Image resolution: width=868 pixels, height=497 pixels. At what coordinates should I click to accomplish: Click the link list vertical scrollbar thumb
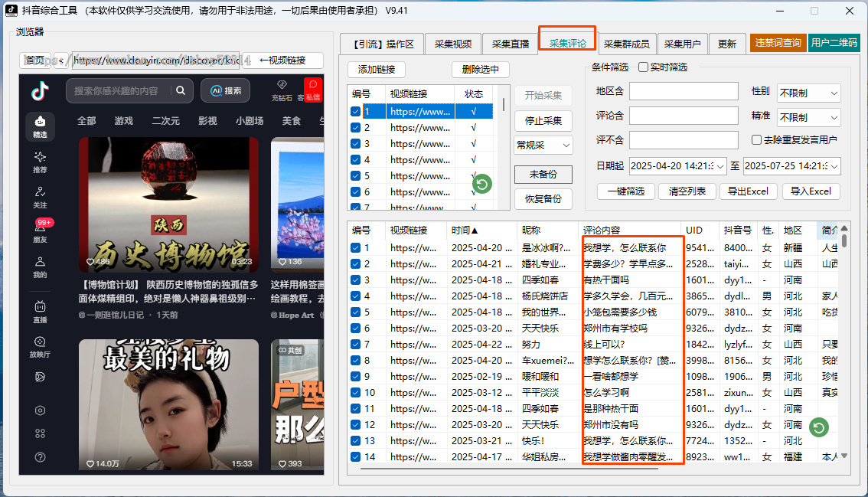pyautogui.click(x=503, y=104)
